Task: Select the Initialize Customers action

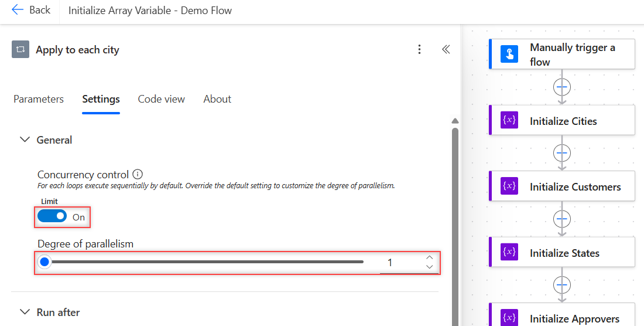Action: [562, 186]
